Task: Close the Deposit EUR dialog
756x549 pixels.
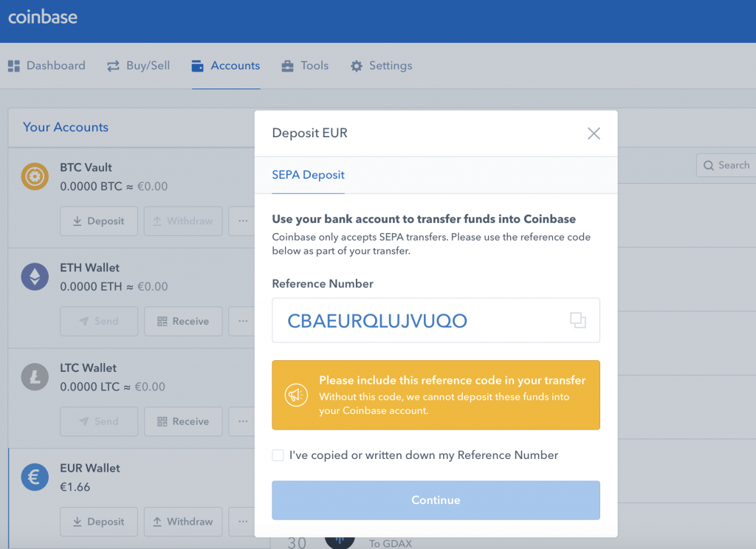Action: click(x=594, y=134)
